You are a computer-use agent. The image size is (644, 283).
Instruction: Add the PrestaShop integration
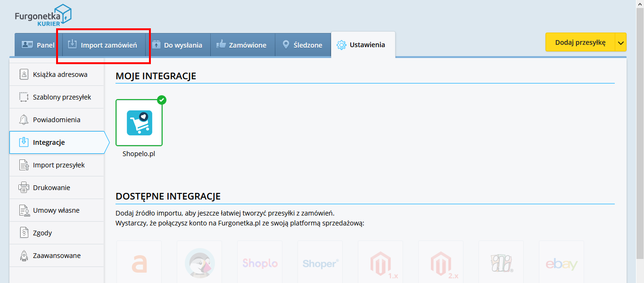[199, 262]
